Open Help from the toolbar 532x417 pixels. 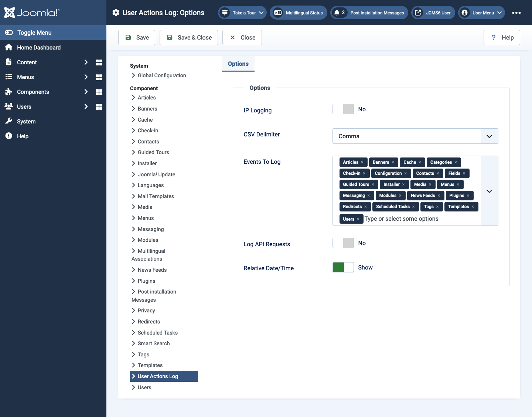tap(502, 37)
